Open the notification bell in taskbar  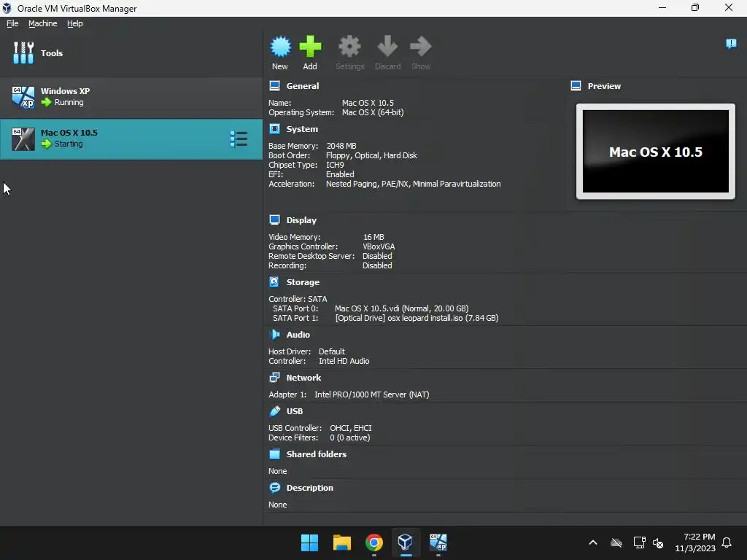[x=727, y=542]
